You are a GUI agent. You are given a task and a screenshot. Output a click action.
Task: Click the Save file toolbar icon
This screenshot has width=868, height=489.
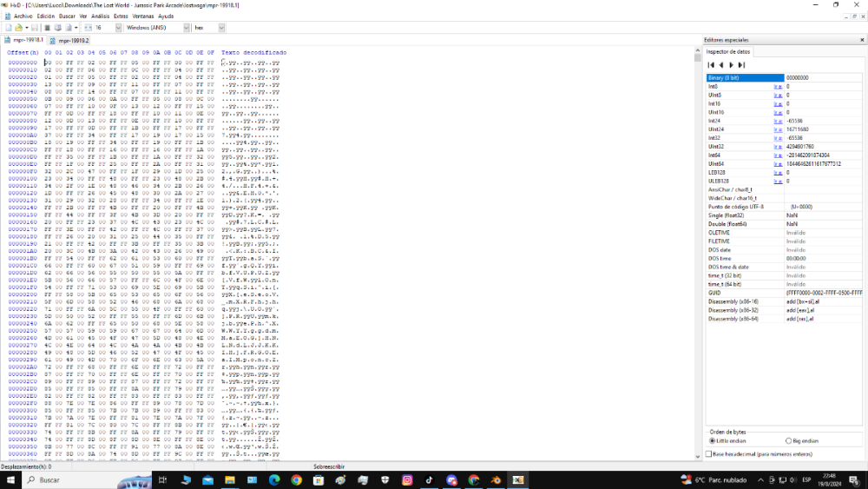pyautogui.click(x=34, y=28)
